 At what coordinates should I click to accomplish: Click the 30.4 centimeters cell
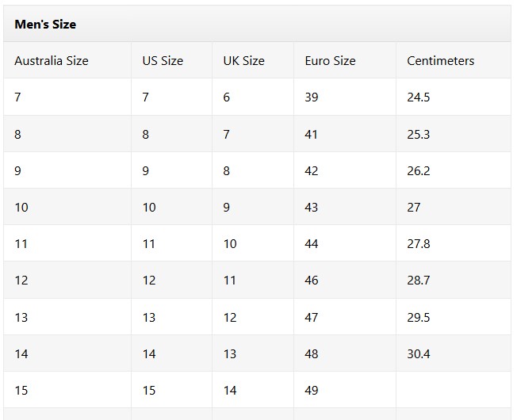click(x=454, y=353)
